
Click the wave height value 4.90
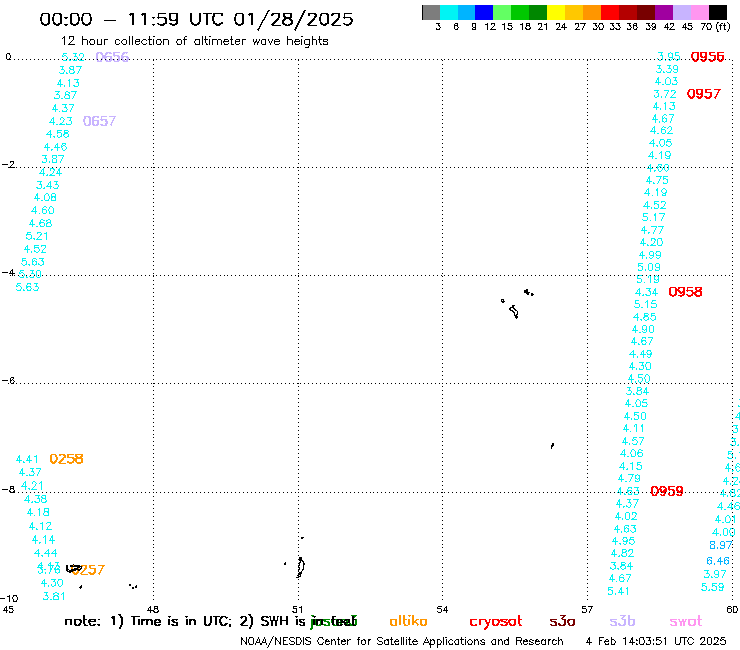[x=643, y=329]
